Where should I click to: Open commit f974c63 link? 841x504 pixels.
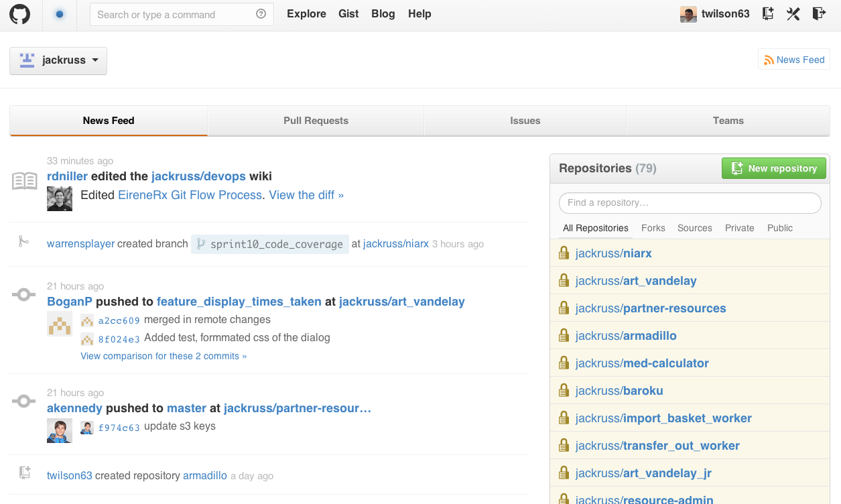[119, 427]
